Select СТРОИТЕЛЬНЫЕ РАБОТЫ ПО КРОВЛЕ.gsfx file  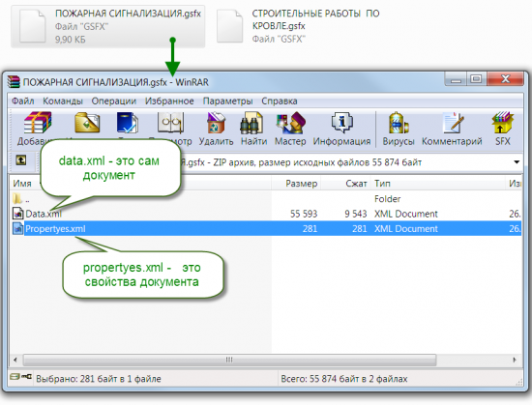coord(299,26)
